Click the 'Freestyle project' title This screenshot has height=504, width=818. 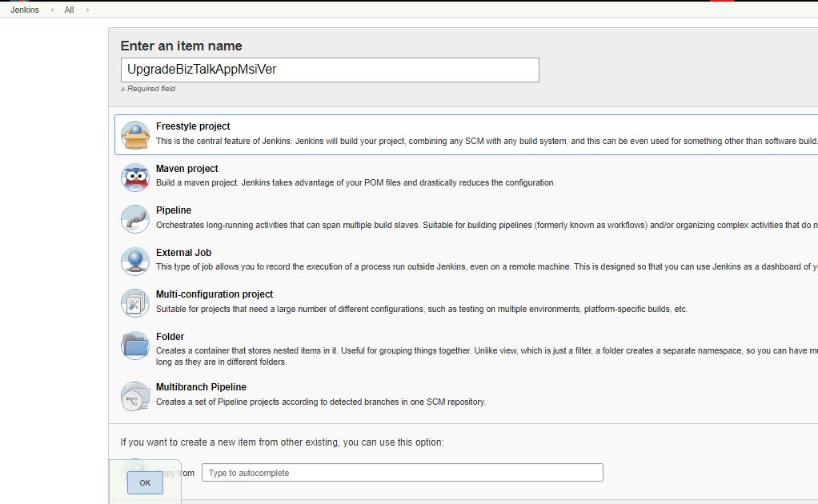(x=193, y=126)
